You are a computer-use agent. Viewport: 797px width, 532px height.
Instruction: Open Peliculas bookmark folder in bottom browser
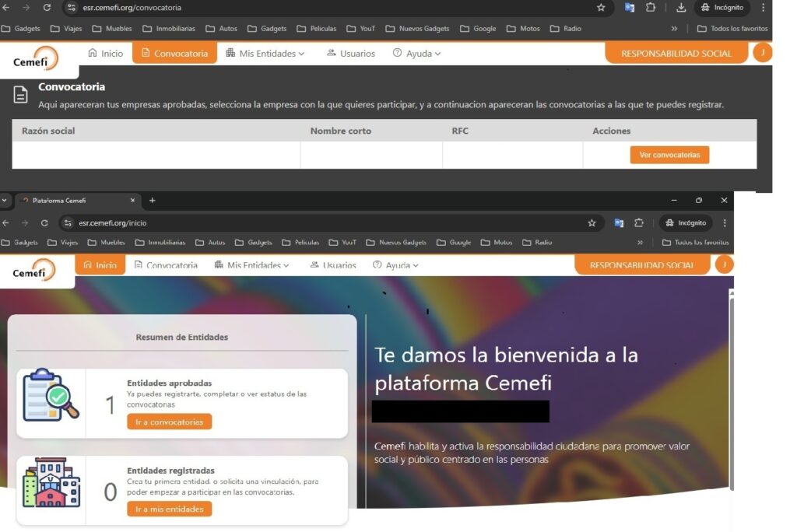(300, 243)
